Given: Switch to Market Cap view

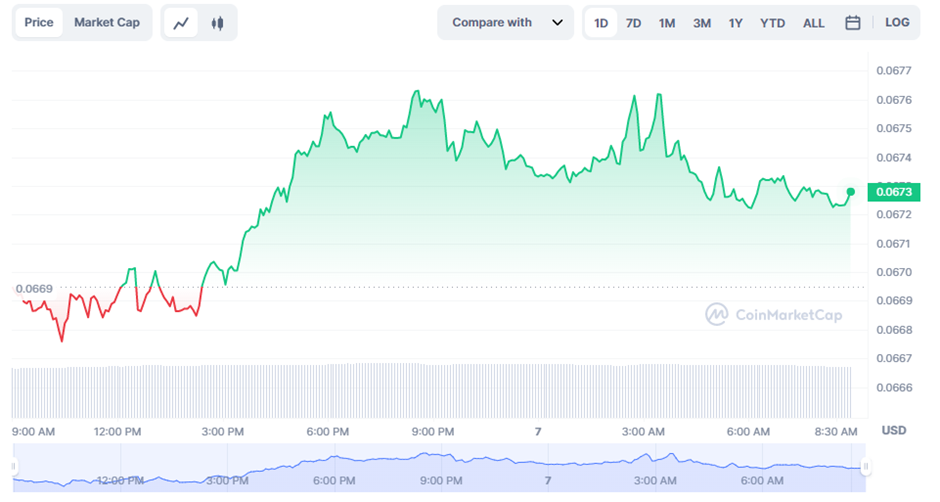Looking at the screenshot, I should (x=107, y=22).
